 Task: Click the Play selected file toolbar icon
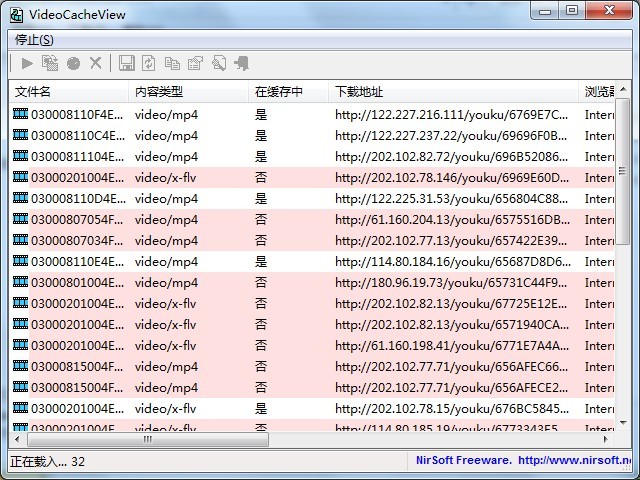[x=27, y=63]
